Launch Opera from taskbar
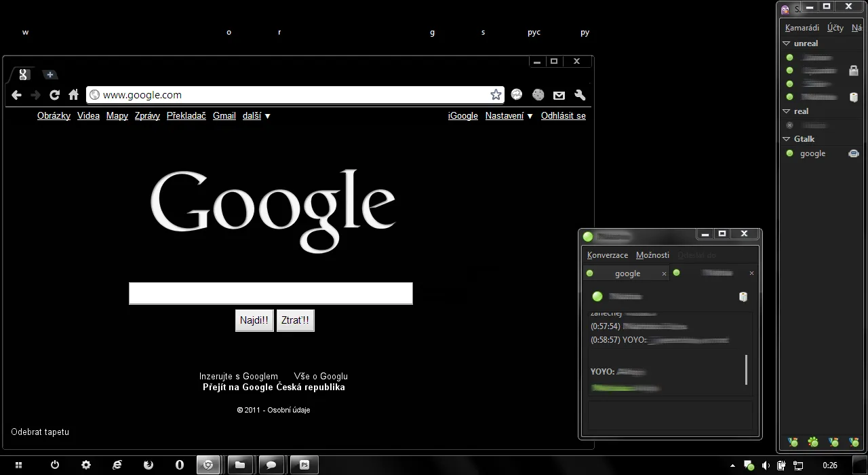The height and width of the screenshot is (475, 868). pyautogui.click(x=180, y=465)
